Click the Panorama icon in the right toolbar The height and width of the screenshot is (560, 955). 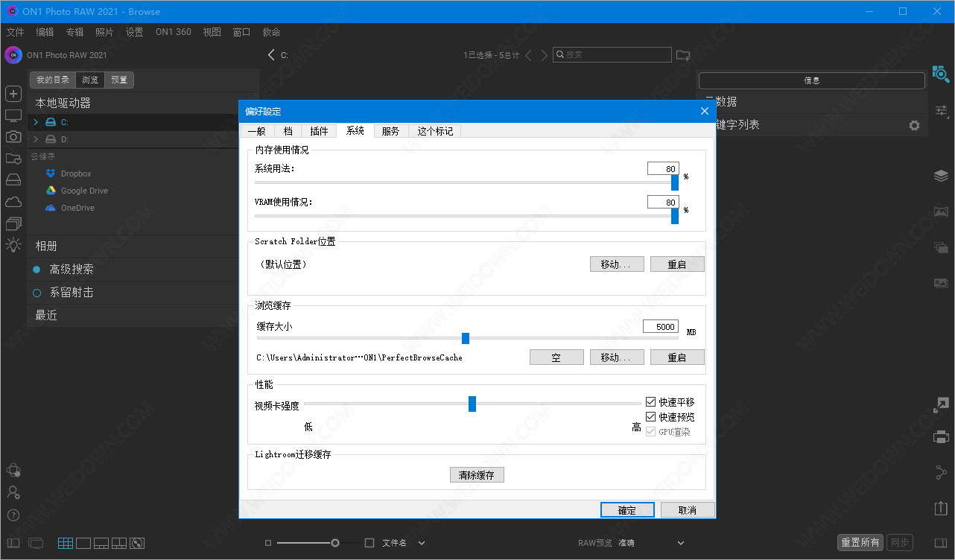click(x=941, y=211)
